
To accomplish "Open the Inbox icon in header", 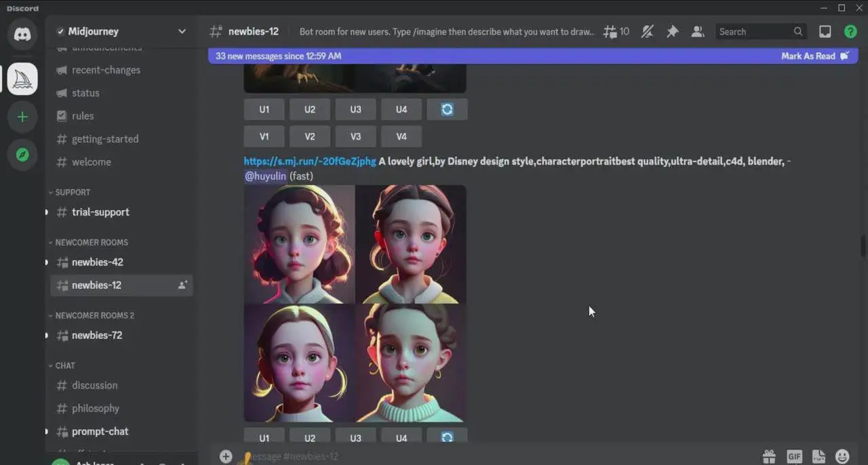I will (x=825, y=32).
